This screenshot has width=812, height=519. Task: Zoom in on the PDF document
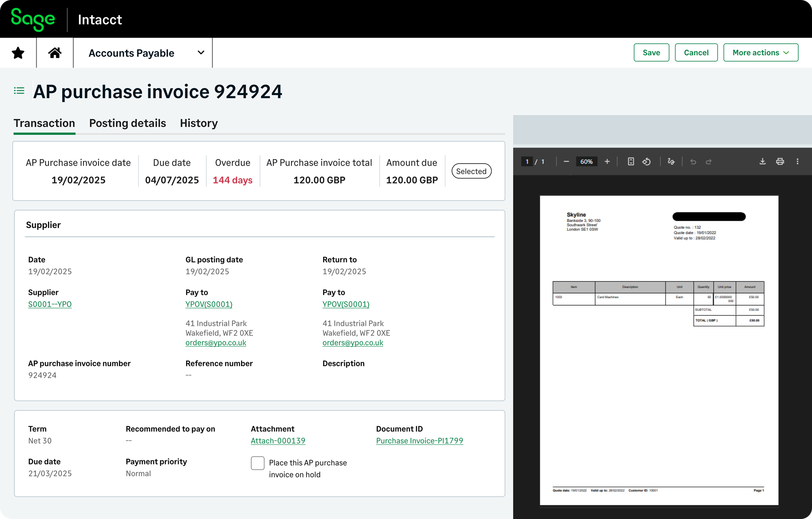tap(607, 161)
